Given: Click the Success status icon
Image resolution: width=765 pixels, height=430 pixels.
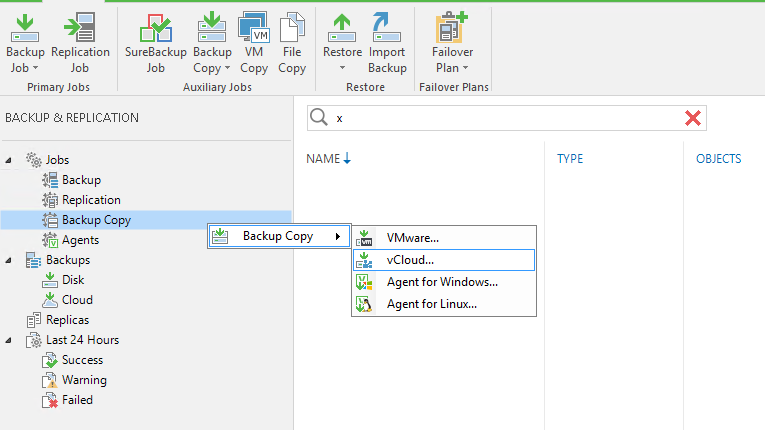Looking at the screenshot, I should 50,360.
